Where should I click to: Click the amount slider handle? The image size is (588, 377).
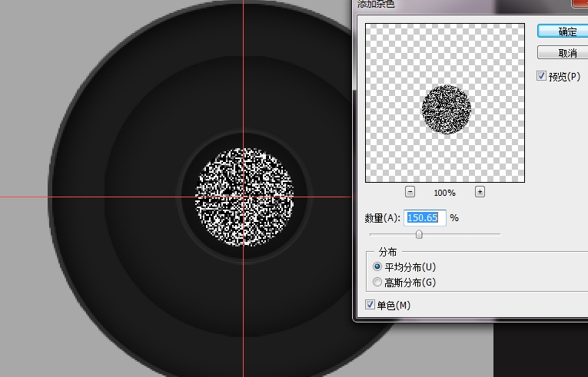[x=419, y=234]
